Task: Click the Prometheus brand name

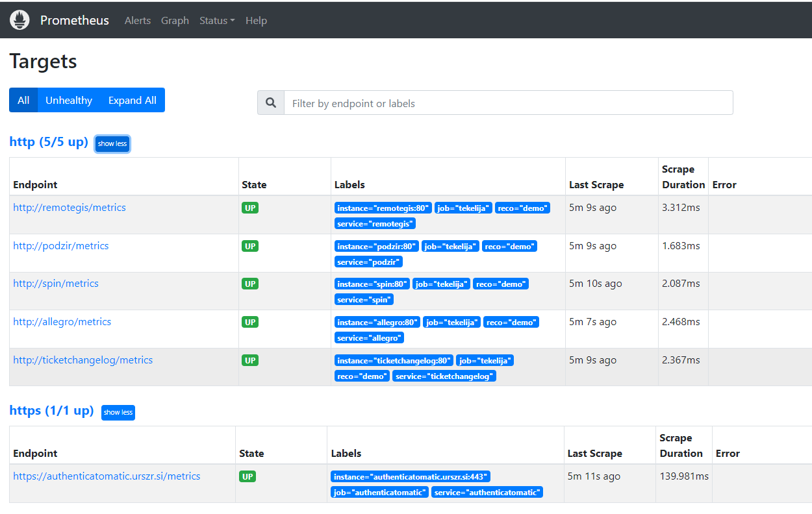Action: coord(75,20)
